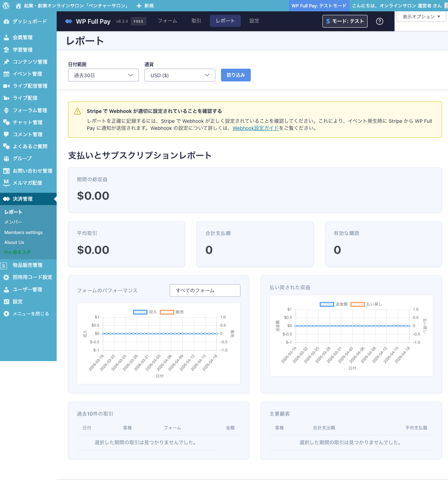Open the 日付範囲 dropdown showing 過去30日
Screen dimensions: 448x501
(103, 75)
